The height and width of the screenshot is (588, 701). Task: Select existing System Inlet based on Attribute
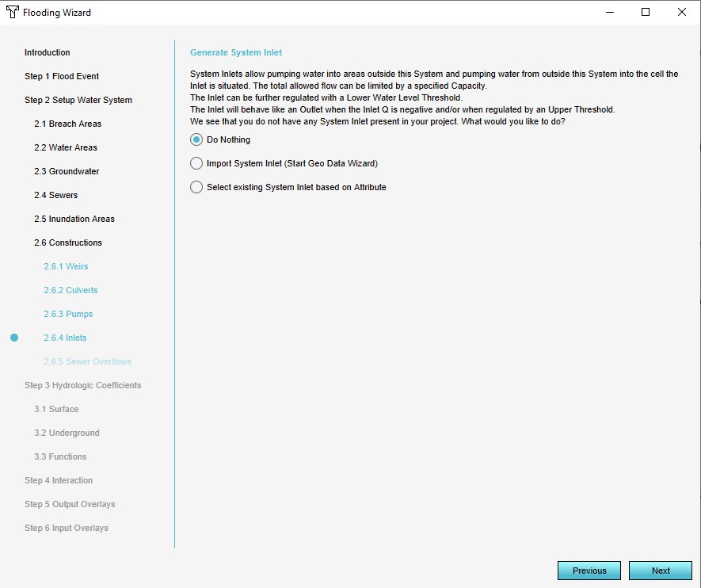coord(196,187)
